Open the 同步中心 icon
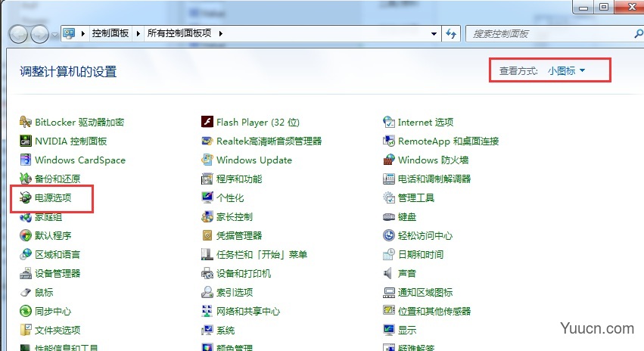 click(x=26, y=311)
